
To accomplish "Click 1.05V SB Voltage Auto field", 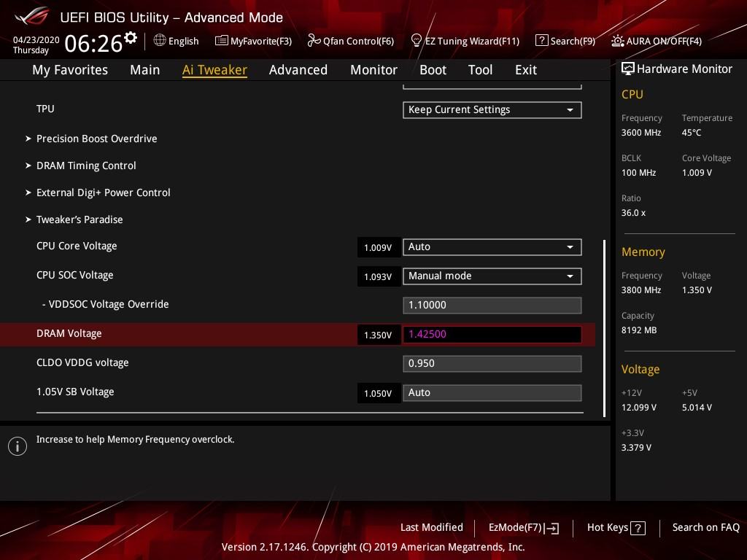I will [x=492, y=393].
